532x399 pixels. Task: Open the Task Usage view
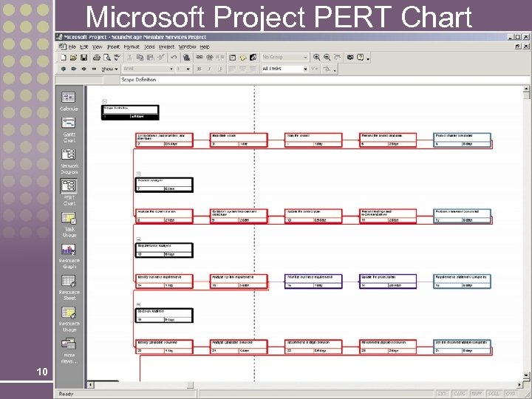click(x=69, y=225)
